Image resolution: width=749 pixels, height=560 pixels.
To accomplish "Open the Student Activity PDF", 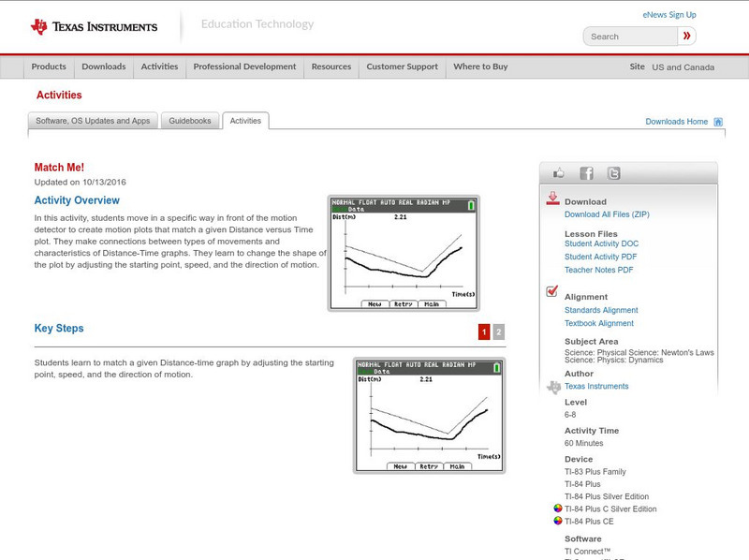I will coord(600,256).
